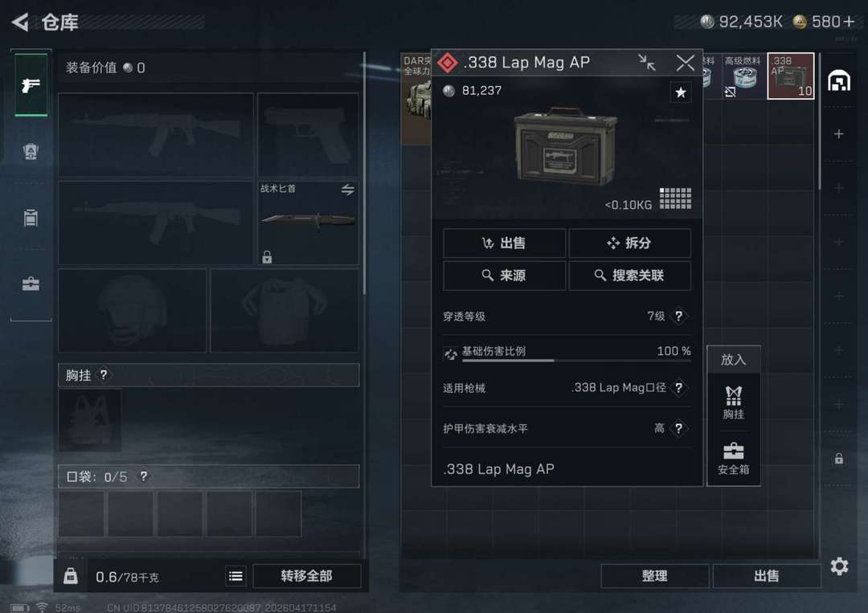Go back using the 仓库 arrow
Screen dimensions: 868x613
point(20,22)
